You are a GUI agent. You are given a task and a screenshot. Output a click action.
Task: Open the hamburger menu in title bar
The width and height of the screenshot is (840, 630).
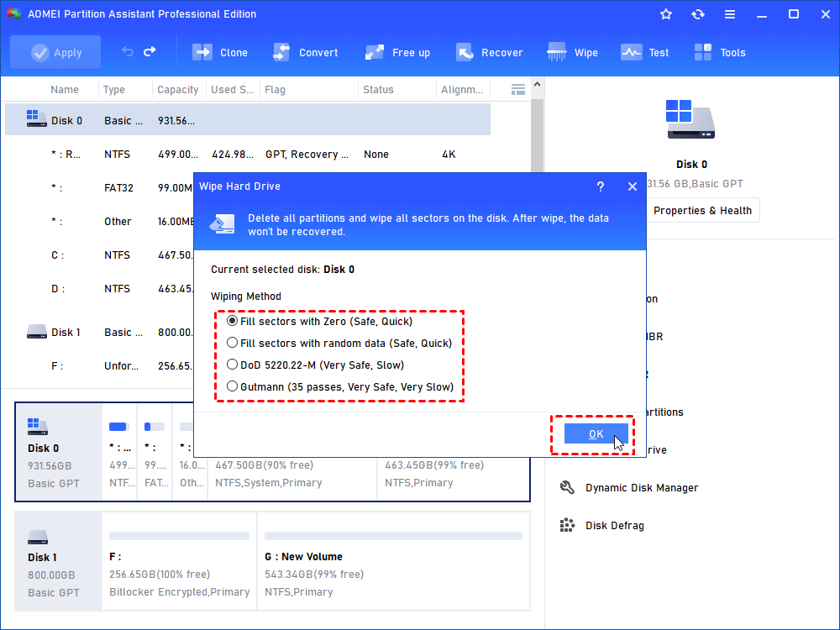(x=730, y=14)
